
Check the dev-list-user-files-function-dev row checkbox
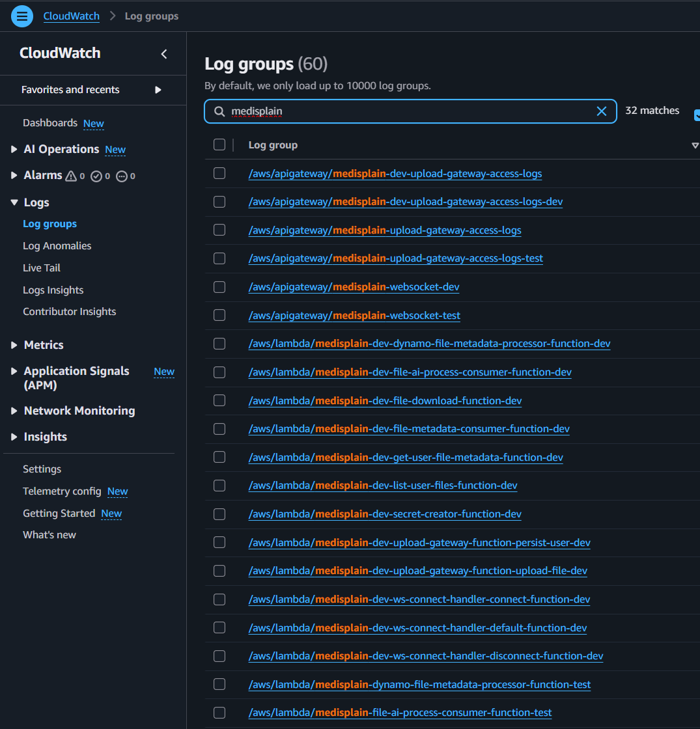[219, 486]
